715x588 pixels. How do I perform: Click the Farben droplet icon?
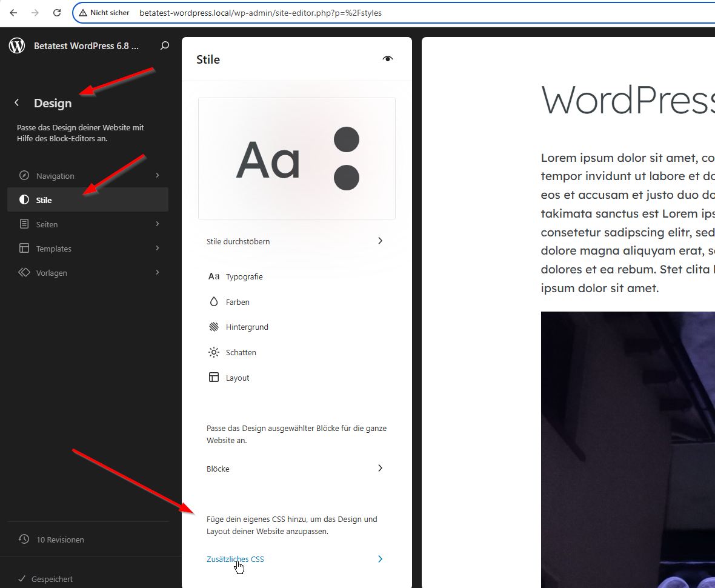click(214, 301)
